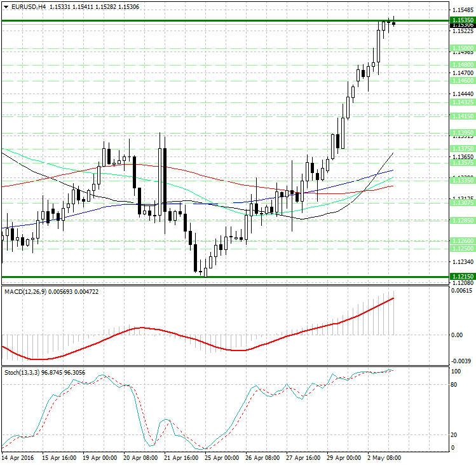Click the 21 Apr 16:00 time label
Viewport: 476px width, 465px height.
(181, 458)
